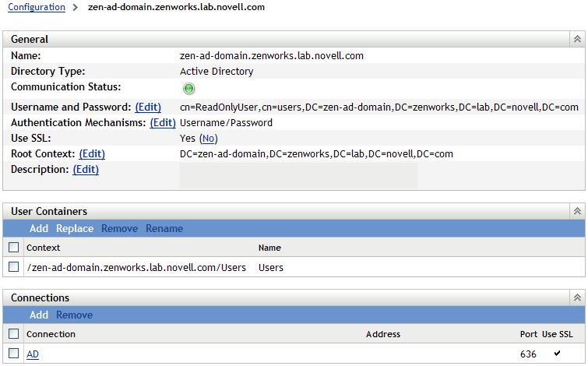
Task: Add a new user container
Action: [39, 228]
